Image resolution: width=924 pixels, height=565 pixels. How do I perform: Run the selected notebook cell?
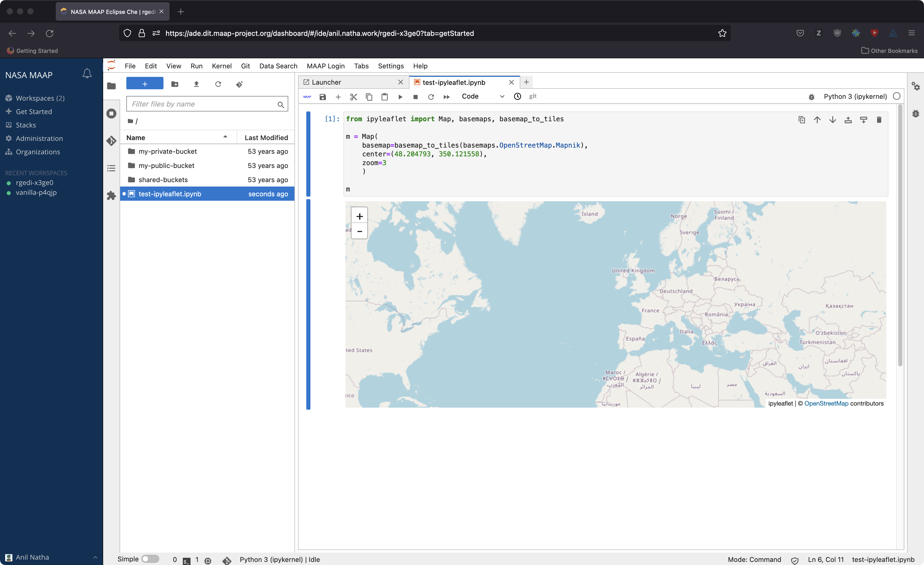click(x=400, y=97)
